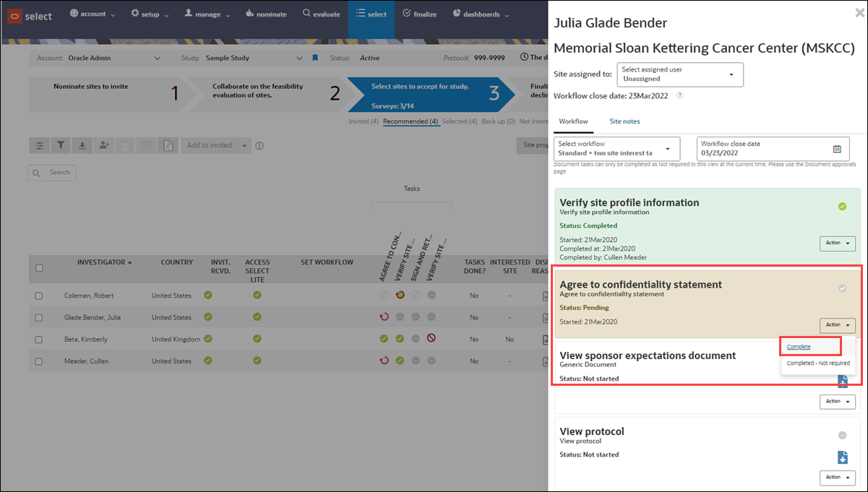This screenshot has width=868, height=492.
Task: Toggle the select-all checkbox in table header
Action: click(x=39, y=268)
